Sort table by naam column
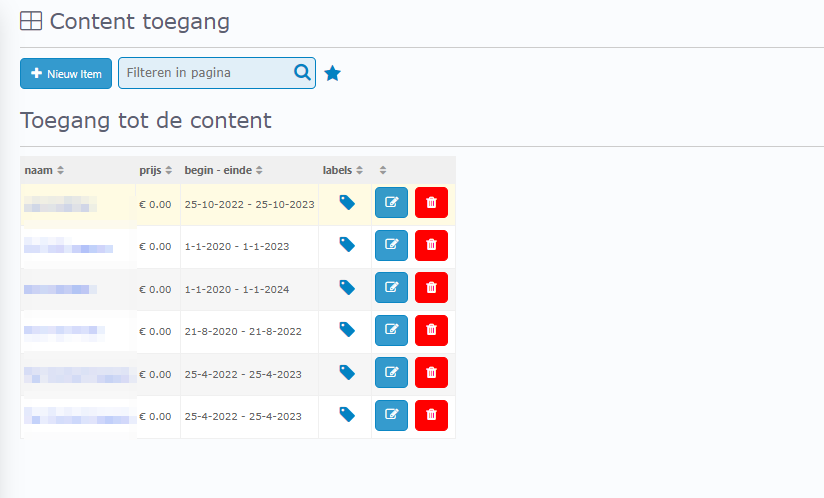824x498 pixels. tap(44, 170)
